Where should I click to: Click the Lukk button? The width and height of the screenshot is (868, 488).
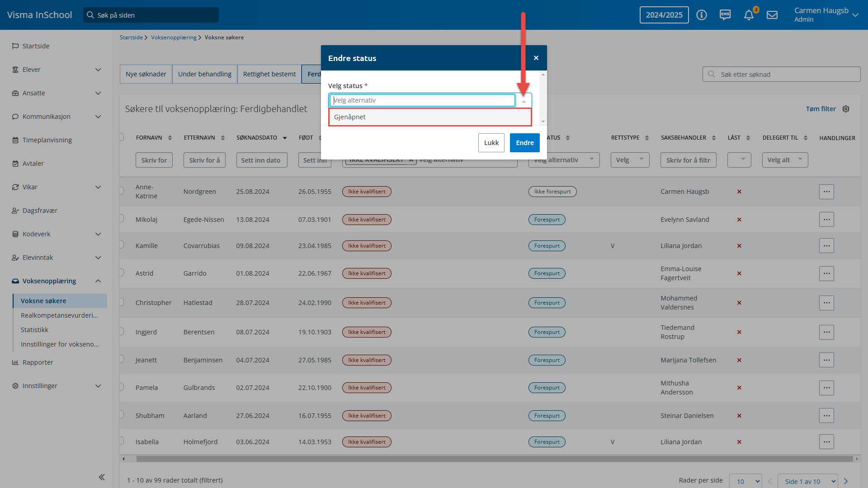[491, 143]
